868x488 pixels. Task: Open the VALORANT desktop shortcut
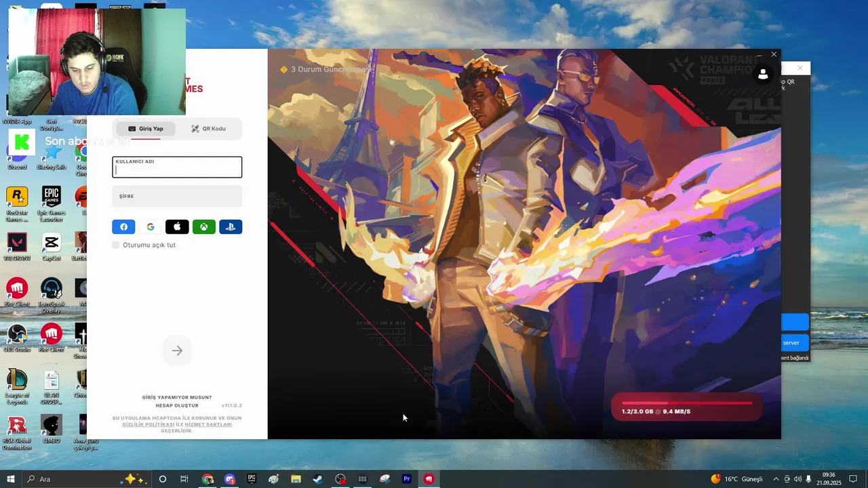pos(17,247)
